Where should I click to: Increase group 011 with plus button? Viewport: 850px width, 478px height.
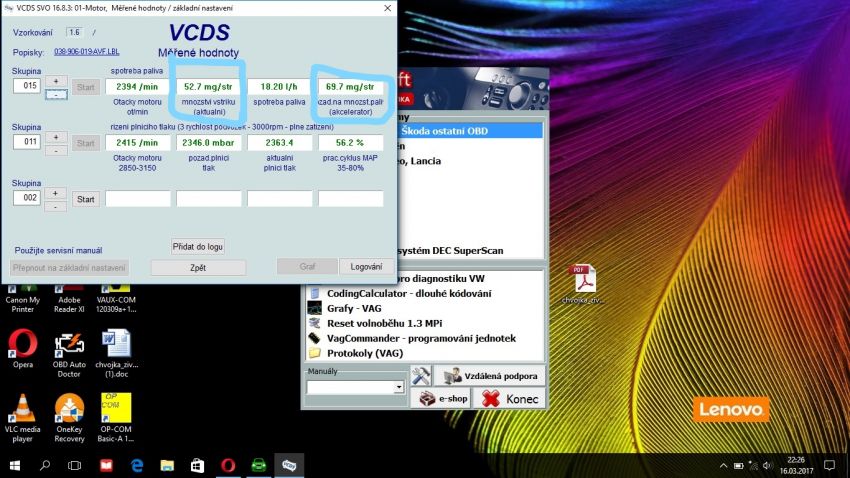pyautogui.click(x=56, y=137)
